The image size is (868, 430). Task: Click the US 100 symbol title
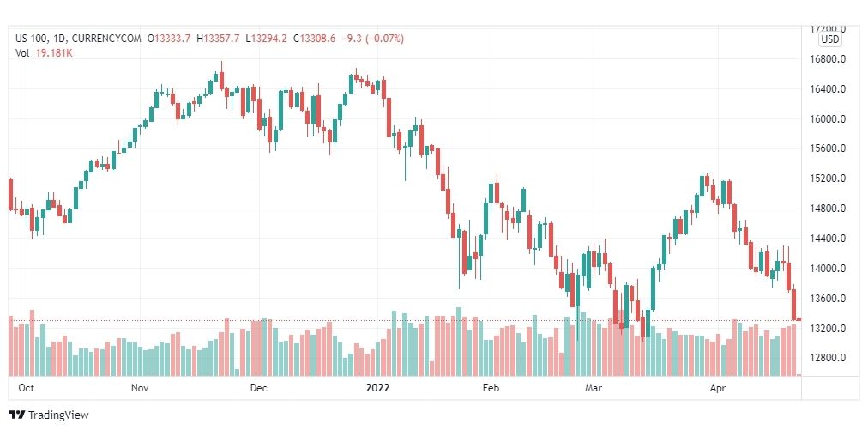tap(31, 39)
